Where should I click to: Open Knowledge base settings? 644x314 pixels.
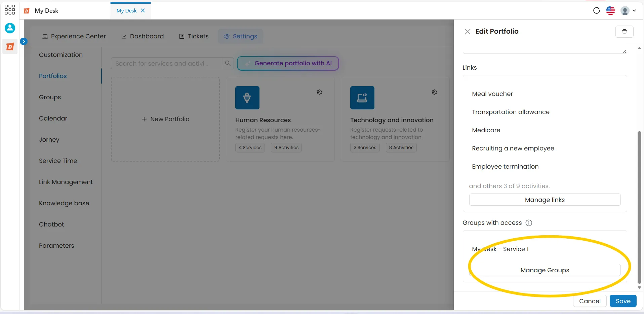[64, 203]
